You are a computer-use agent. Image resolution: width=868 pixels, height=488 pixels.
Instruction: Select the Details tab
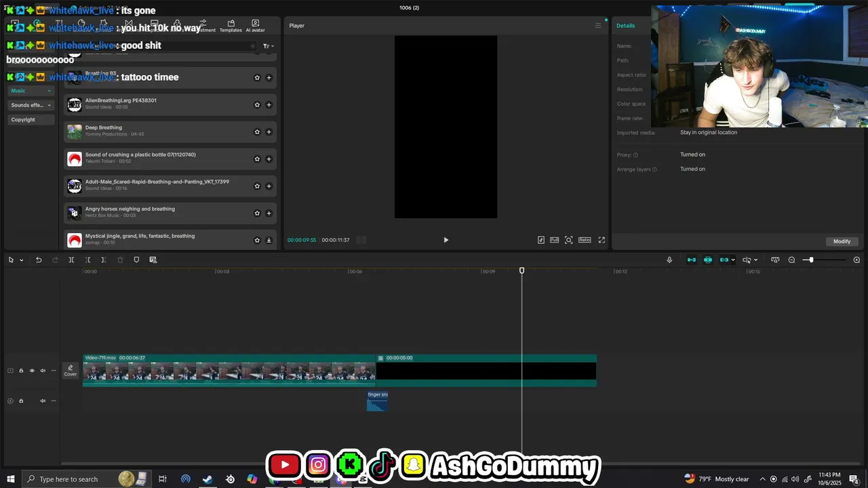click(x=625, y=26)
